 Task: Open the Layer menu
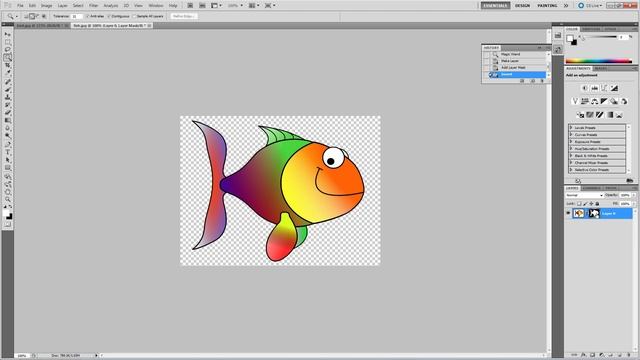(x=62, y=6)
